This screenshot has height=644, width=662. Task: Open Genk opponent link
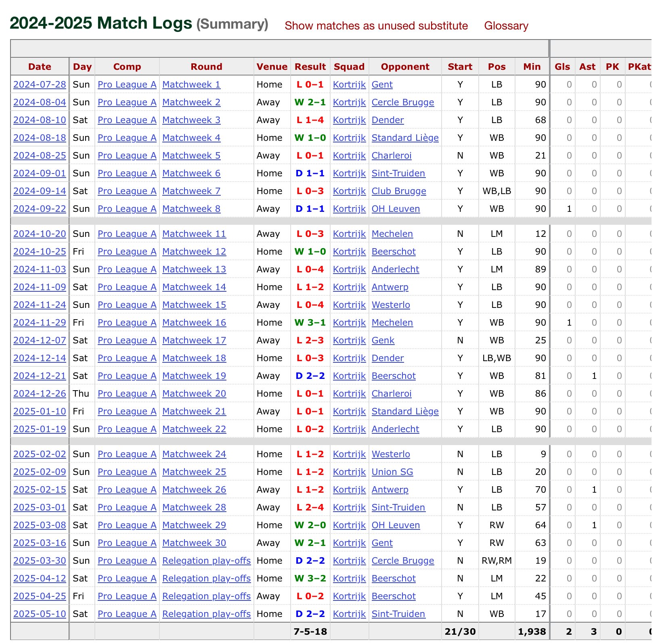(383, 341)
